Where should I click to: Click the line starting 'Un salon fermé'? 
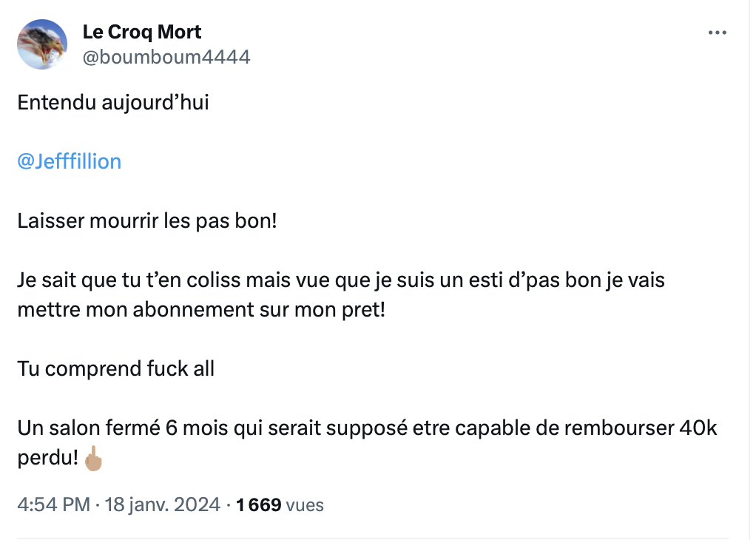coord(368,428)
